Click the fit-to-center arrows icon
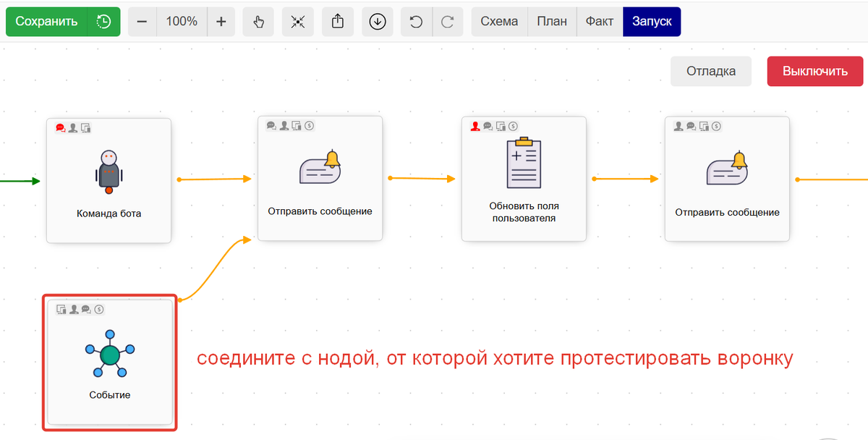 pos(298,22)
